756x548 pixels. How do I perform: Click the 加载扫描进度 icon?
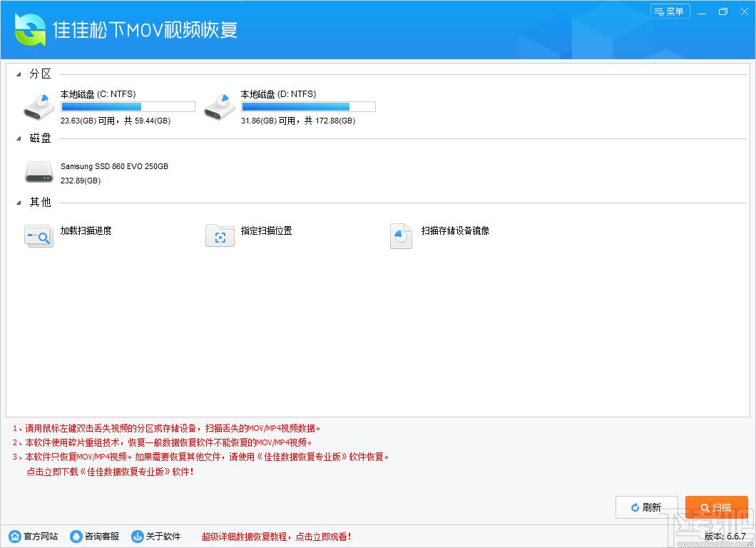pos(39,236)
